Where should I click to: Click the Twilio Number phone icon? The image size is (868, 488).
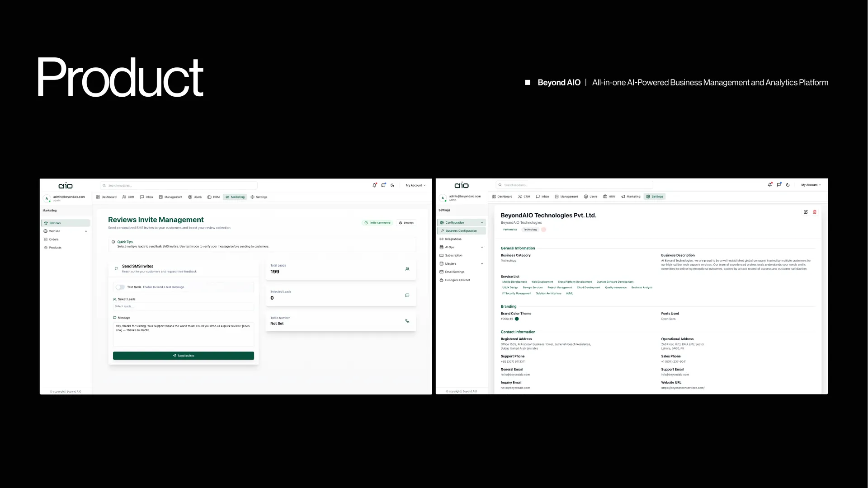point(407,321)
